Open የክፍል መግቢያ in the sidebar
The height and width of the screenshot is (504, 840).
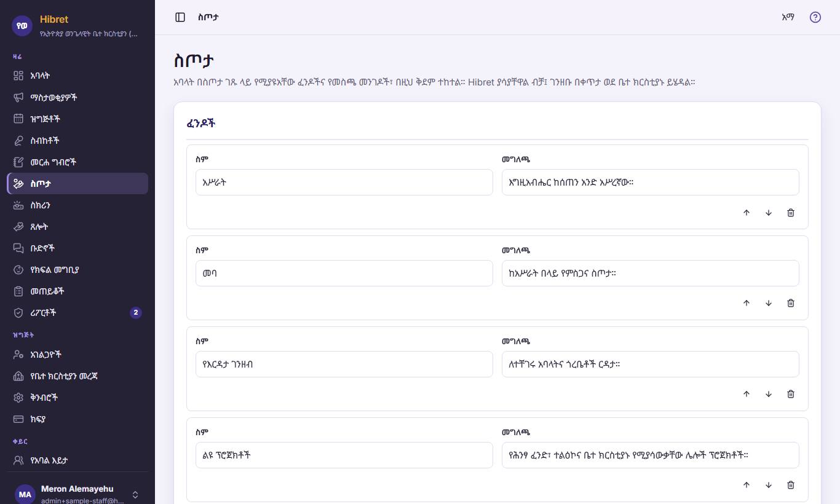tap(77, 269)
